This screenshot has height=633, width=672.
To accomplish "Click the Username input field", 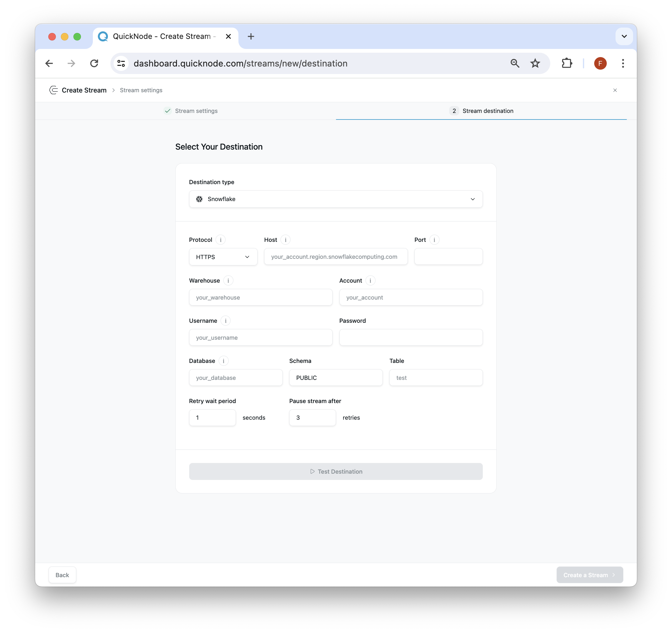I will click(x=261, y=338).
